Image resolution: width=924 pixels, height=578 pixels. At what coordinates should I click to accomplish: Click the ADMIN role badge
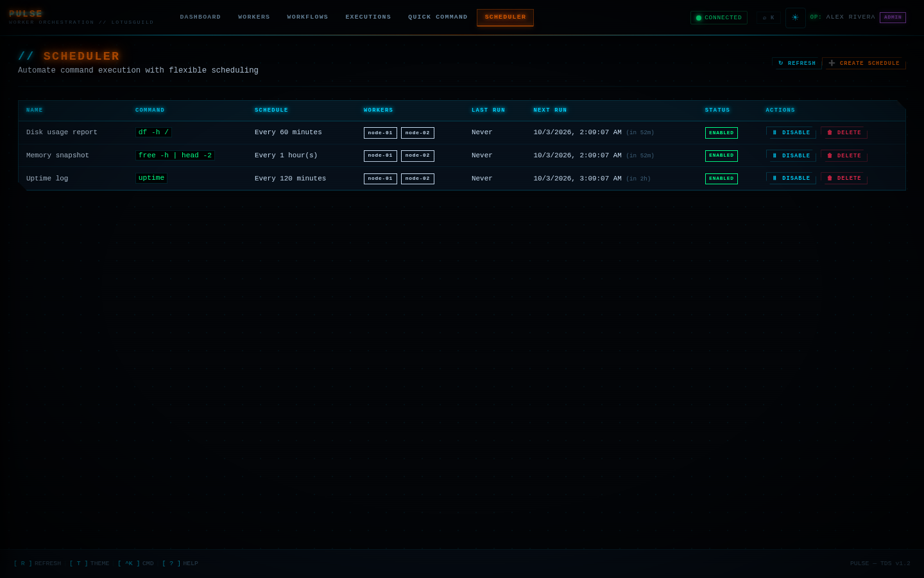click(x=893, y=18)
